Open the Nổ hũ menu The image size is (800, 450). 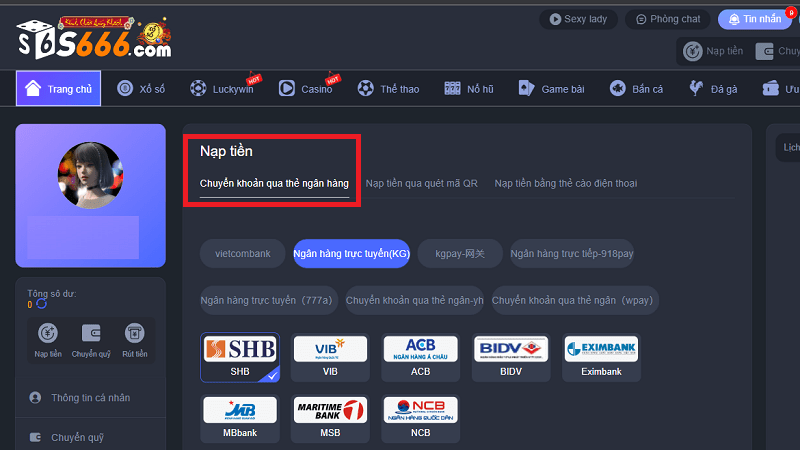(468, 89)
